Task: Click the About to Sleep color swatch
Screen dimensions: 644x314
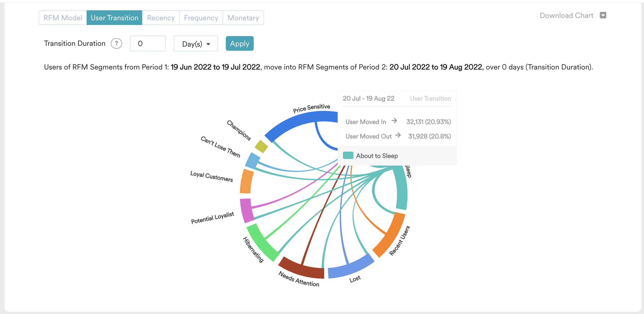Action: (x=348, y=155)
